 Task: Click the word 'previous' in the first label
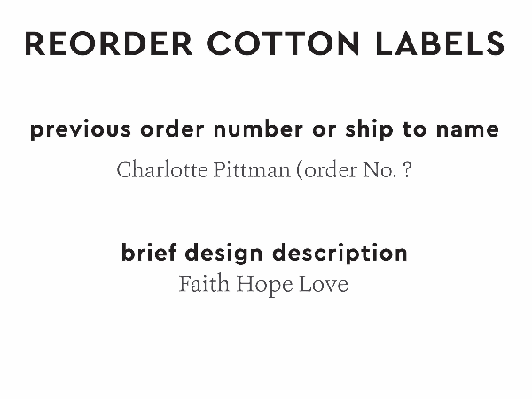pyautogui.click(x=81, y=129)
